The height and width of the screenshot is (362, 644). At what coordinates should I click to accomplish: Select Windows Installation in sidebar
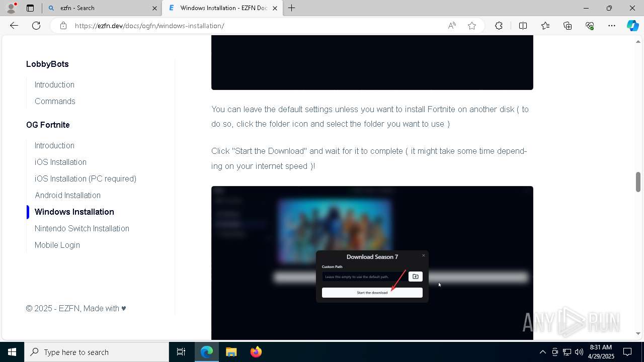click(x=74, y=212)
